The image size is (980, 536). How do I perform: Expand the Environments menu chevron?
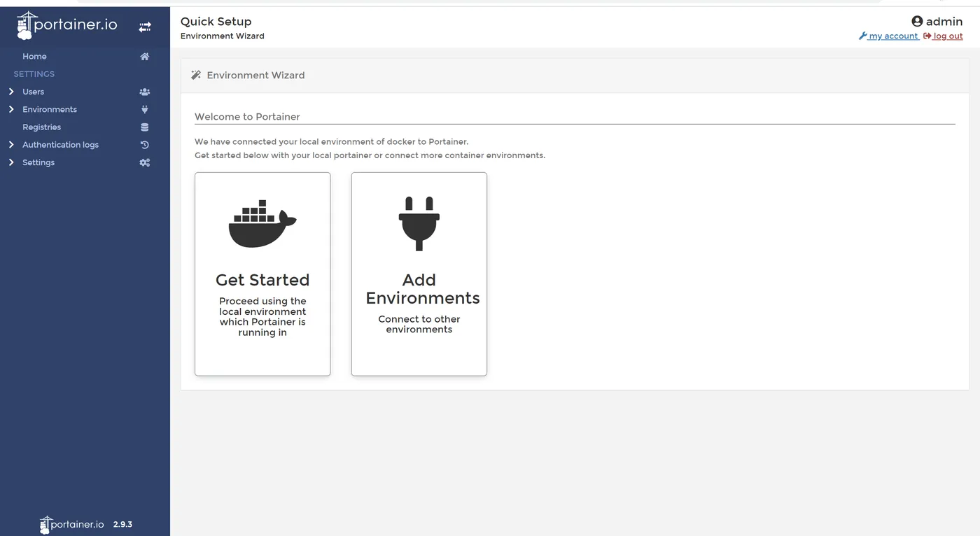(x=11, y=109)
